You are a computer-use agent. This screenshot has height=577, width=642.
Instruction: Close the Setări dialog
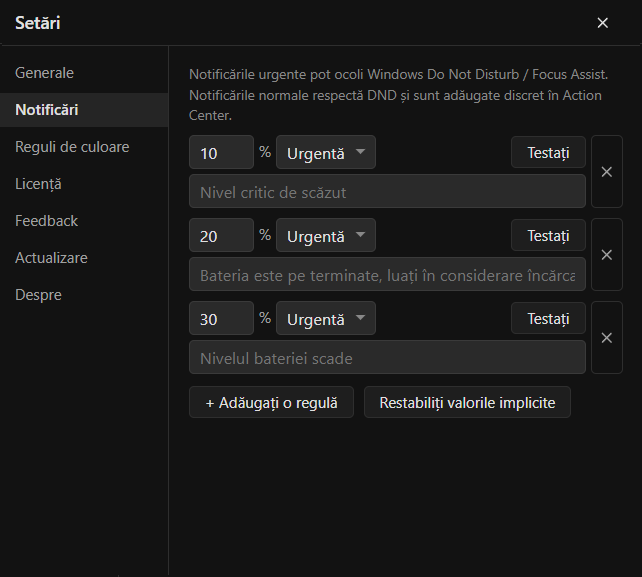coord(602,23)
